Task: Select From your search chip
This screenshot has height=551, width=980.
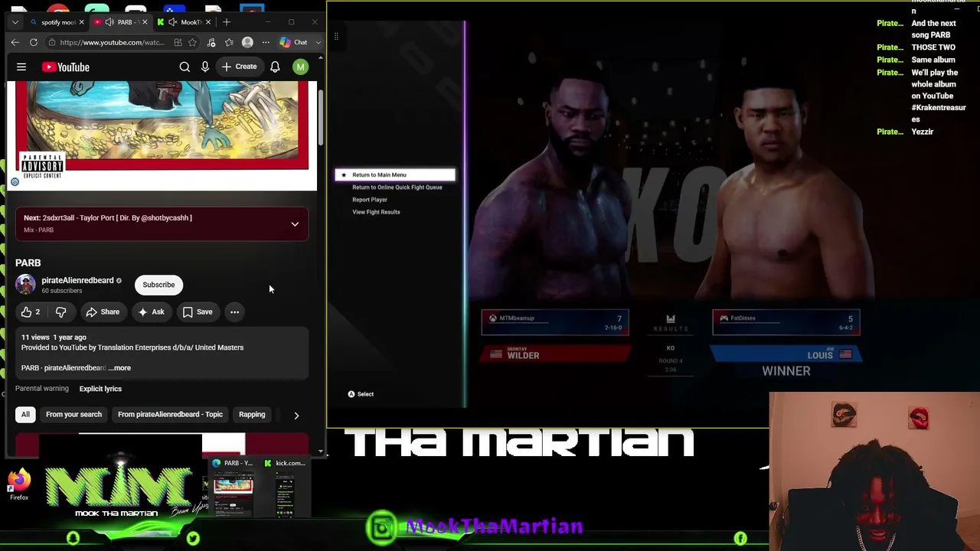Action: click(x=73, y=415)
